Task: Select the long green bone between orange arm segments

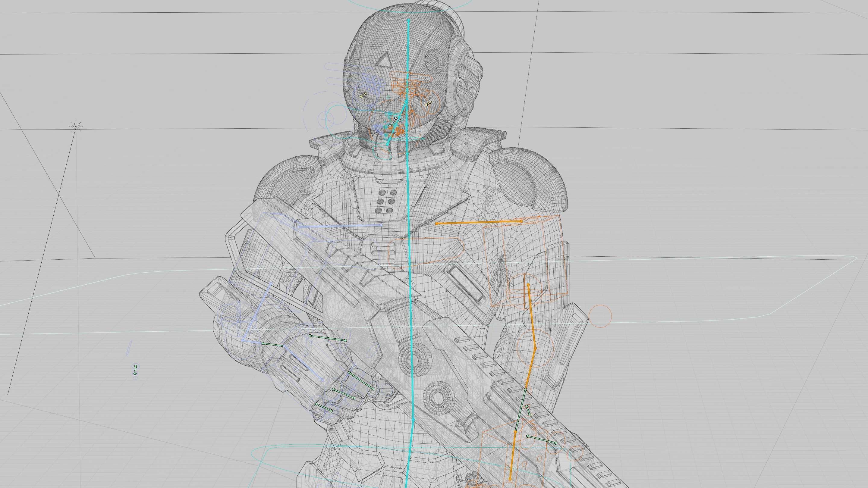Action: point(520,410)
